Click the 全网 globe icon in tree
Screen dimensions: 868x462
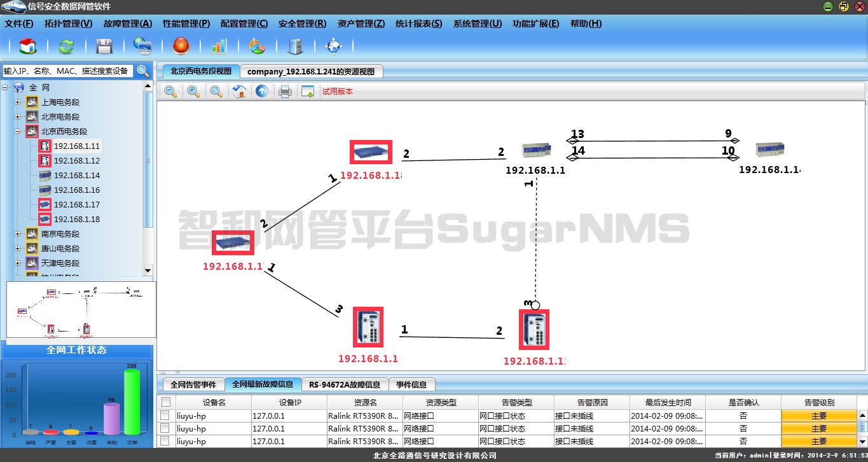(18, 87)
